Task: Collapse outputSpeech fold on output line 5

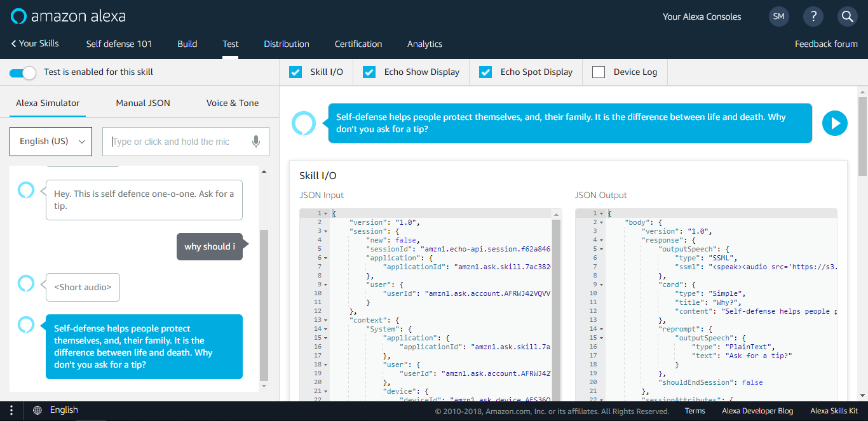Action: 600,249
